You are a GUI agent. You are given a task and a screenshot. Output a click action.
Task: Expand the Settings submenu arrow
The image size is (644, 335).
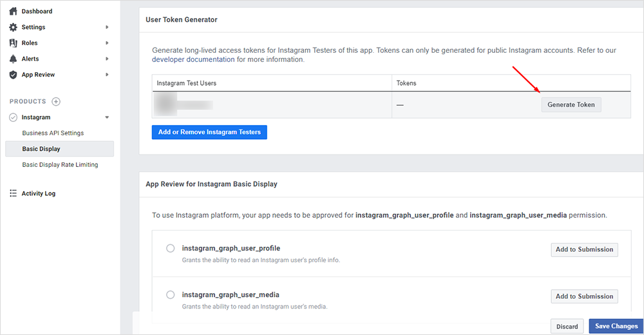coord(107,27)
